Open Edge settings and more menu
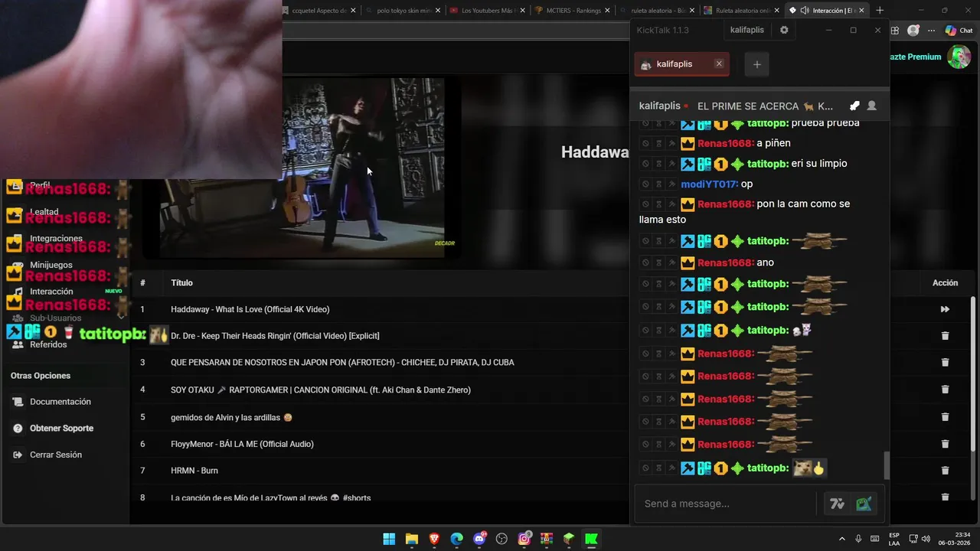The height and width of the screenshot is (551, 980). pos(931,31)
